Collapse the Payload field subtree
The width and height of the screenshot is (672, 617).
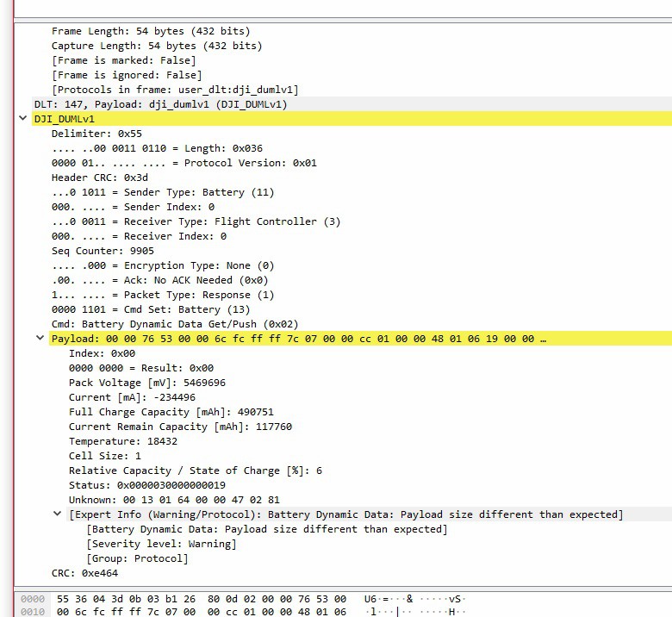click(x=40, y=338)
